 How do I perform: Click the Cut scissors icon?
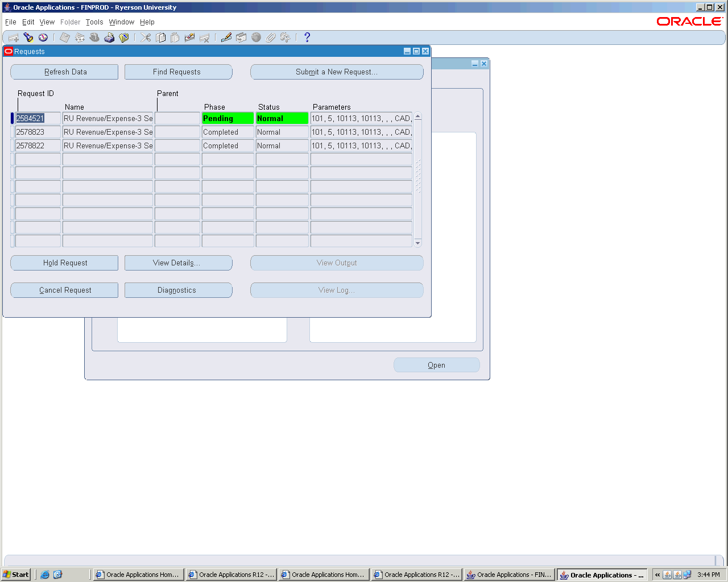(x=146, y=38)
